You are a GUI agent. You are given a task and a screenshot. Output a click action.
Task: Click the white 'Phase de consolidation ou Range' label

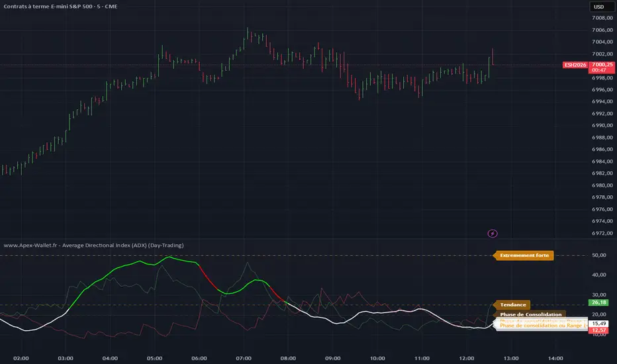(541, 326)
